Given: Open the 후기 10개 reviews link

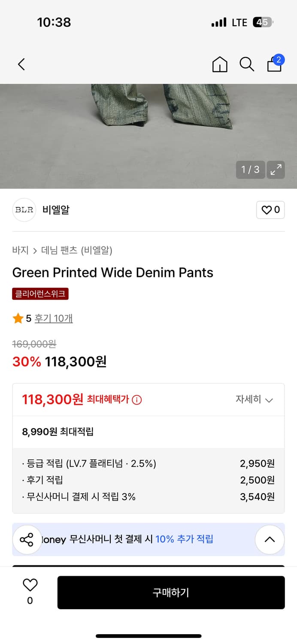Looking at the screenshot, I should (x=53, y=319).
